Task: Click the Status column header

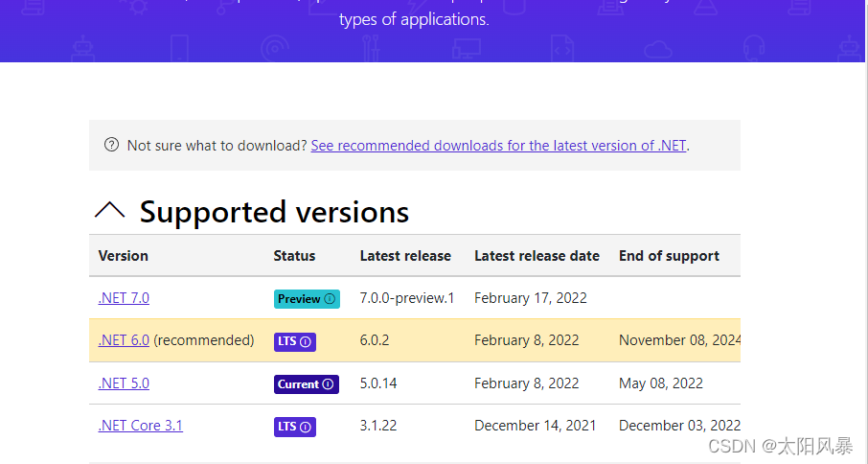Action: (294, 256)
